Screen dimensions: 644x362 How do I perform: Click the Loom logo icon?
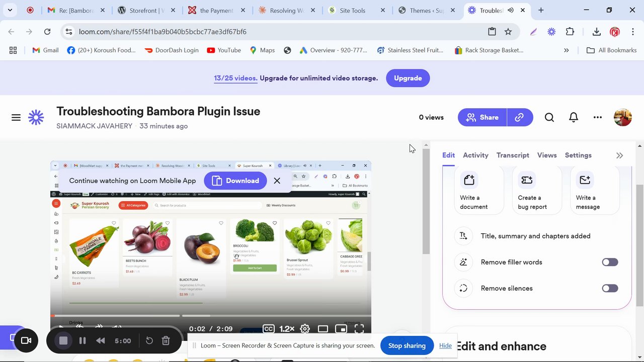coord(36,118)
